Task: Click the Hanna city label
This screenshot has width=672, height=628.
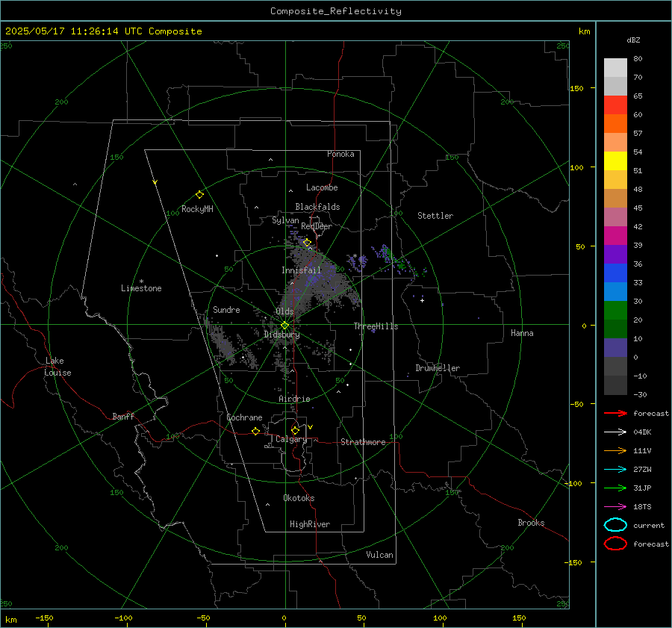Action: click(522, 333)
